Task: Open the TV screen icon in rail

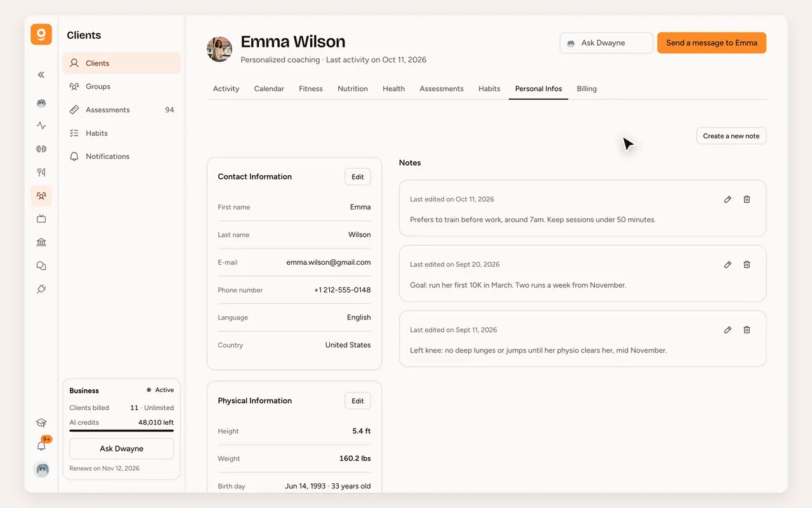Action: point(41,219)
